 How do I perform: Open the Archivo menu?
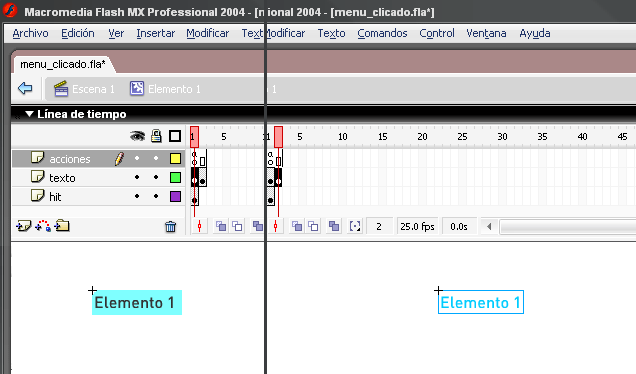tap(30, 33)
